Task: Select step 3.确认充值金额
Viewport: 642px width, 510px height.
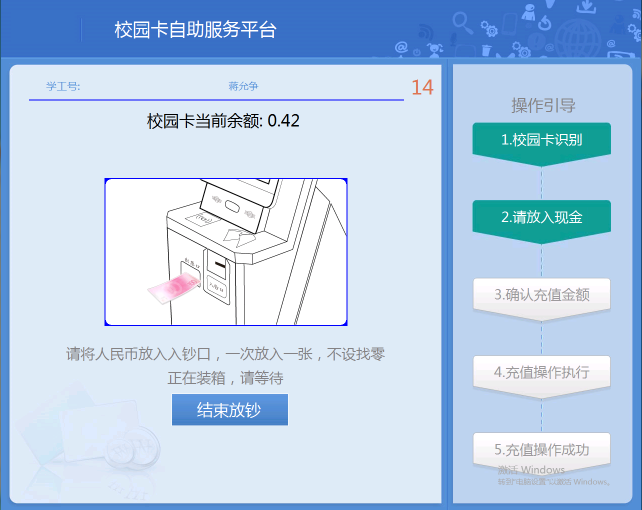Action: tap(542, 295)
